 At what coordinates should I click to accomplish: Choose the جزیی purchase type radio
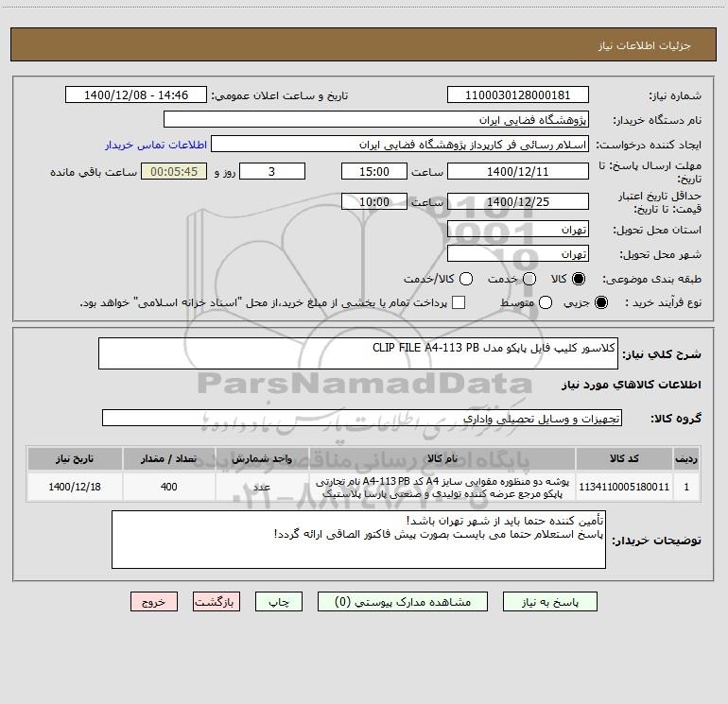point(600,302)
